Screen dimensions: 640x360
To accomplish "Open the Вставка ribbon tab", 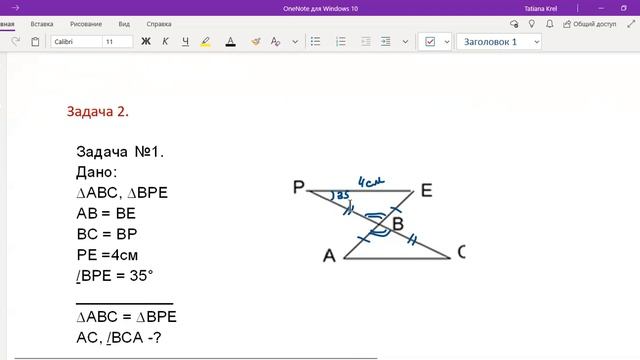I will point(42,24).
